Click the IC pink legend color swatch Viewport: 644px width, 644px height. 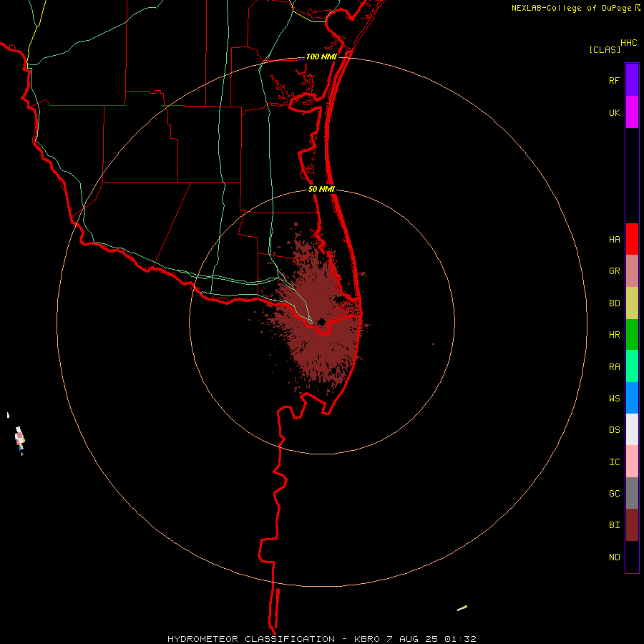[632, 462]
